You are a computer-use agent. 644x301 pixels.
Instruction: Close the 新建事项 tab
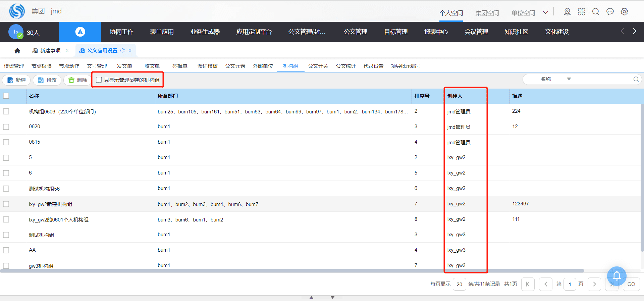click(x=67, y=51)
